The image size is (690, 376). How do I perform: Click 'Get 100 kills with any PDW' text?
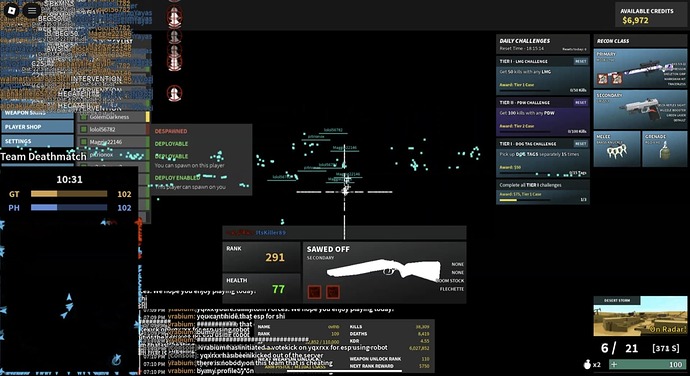pyautogui.click(x=527, y=113)
